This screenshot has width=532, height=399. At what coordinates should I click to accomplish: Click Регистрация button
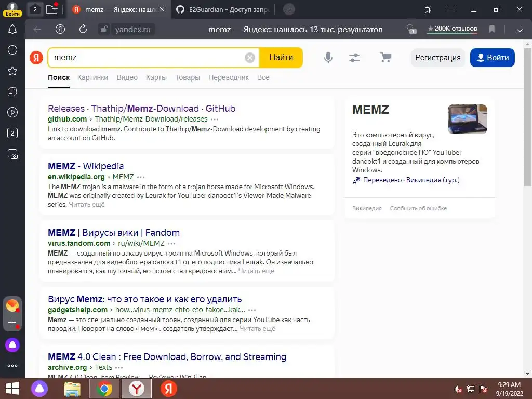pyautogui.click(x=437, y=58)
